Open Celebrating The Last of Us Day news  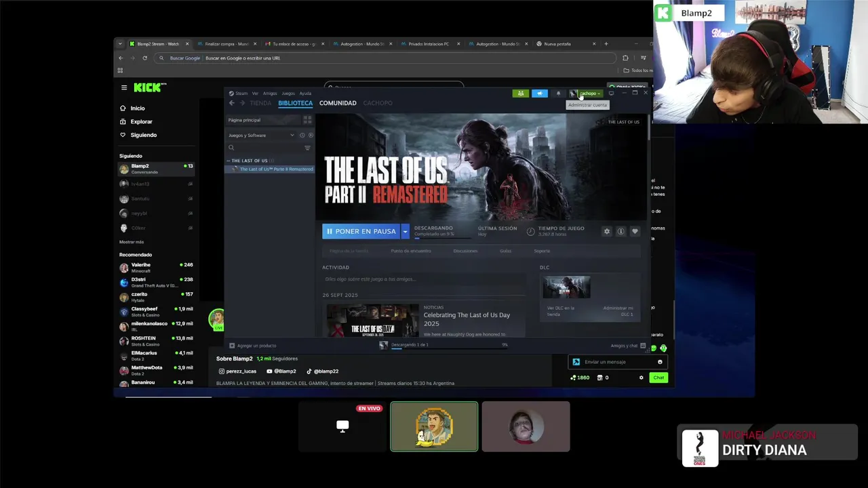click(x=467, y=319)
